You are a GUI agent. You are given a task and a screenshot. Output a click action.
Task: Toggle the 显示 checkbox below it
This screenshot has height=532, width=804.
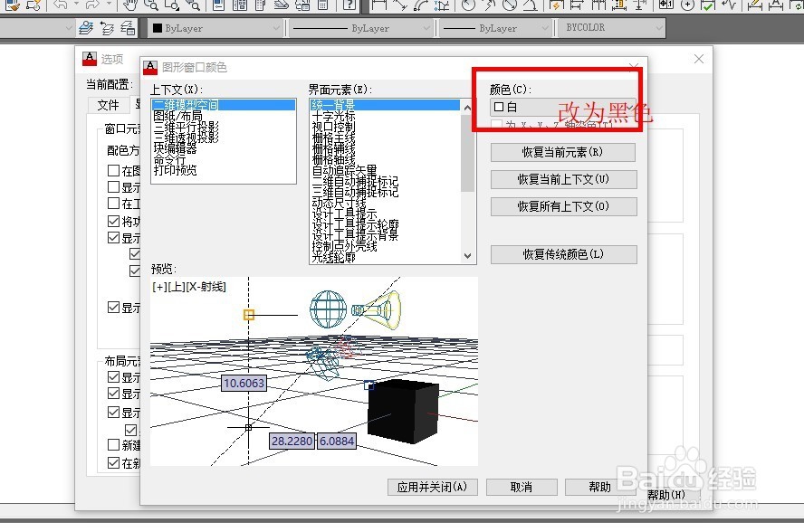(x=113, y=237)
